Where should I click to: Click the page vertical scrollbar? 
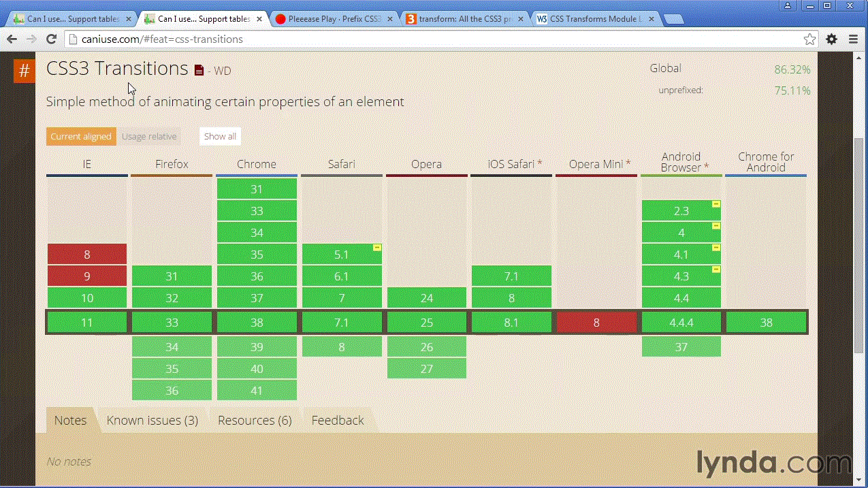(859, 245)
